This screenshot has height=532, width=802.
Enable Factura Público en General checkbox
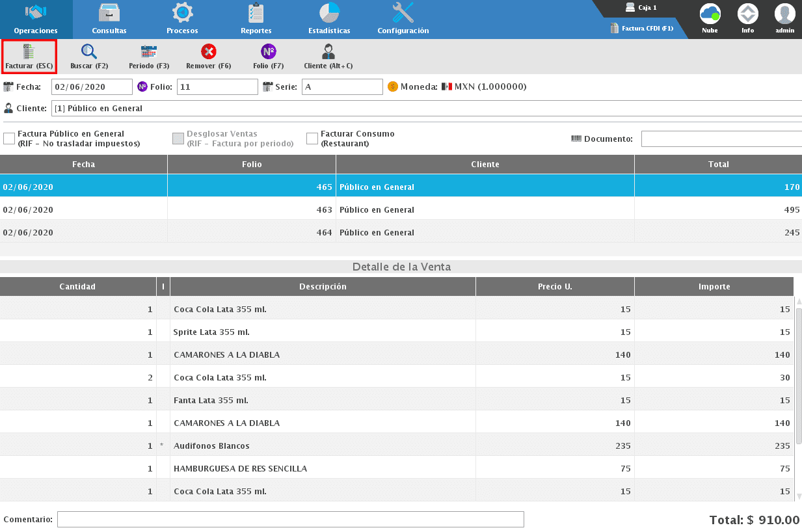pos(9,139)
